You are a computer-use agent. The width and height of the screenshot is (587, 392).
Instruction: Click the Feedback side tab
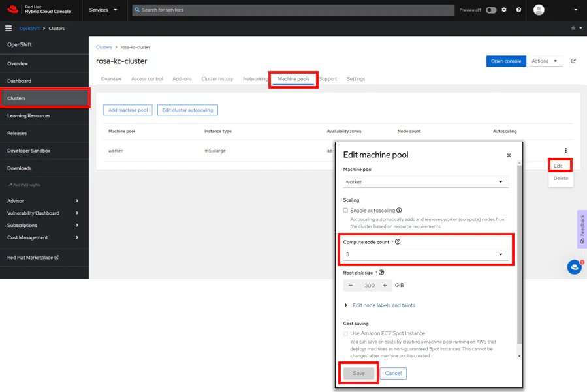[582, 229]
